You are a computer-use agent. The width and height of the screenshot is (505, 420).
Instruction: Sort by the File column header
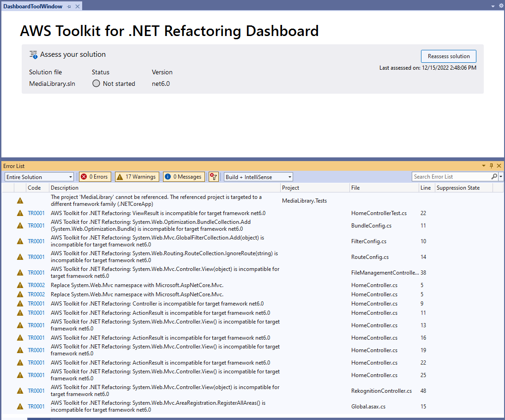click(384, 188)
